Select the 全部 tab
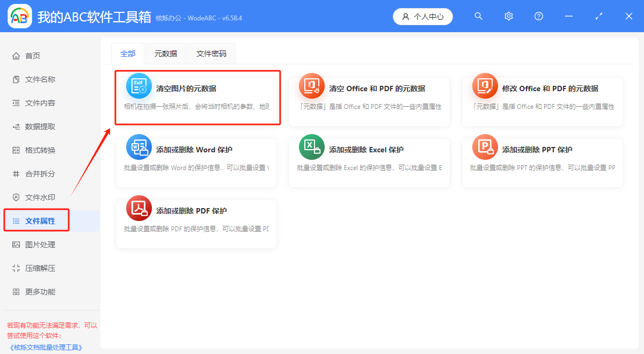The width and height of the screenshot is (644, 354). (128, 53)
